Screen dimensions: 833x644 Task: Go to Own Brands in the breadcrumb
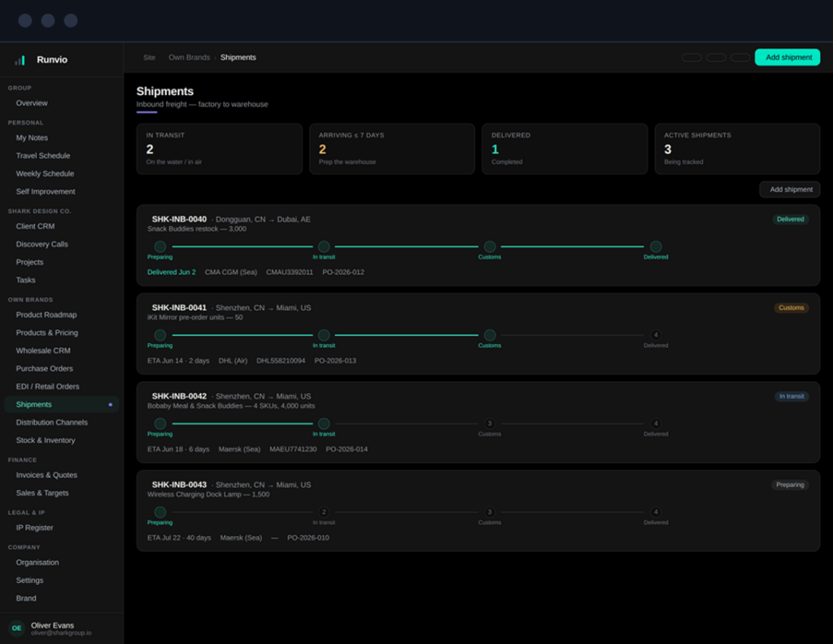tap(189, 58)
